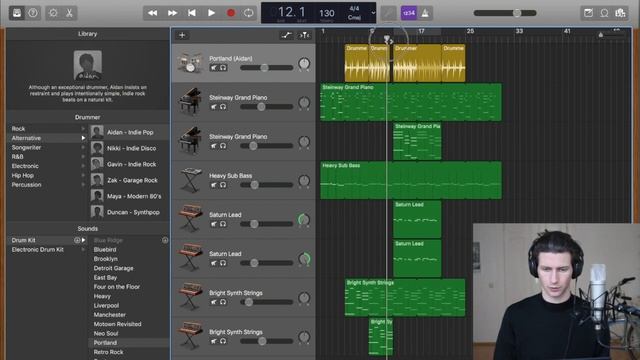Mute the Portland (Aidan) drummer track

213,68
